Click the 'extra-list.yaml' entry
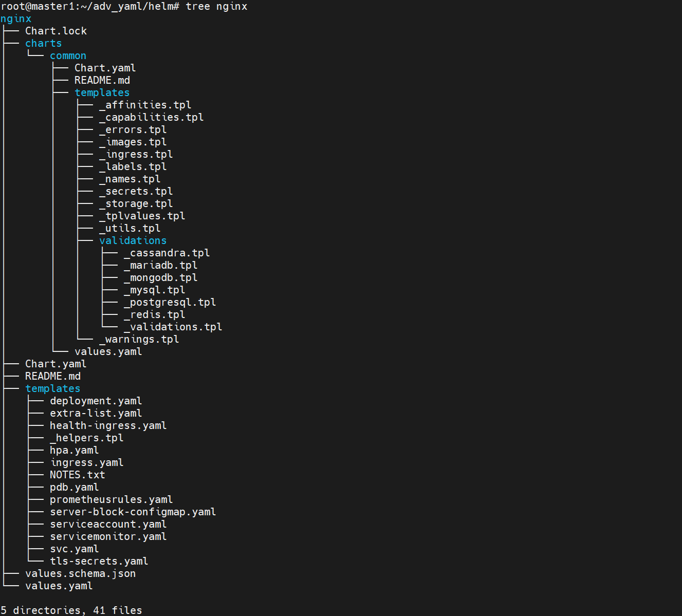682x616 pixels. click(96, 413)
